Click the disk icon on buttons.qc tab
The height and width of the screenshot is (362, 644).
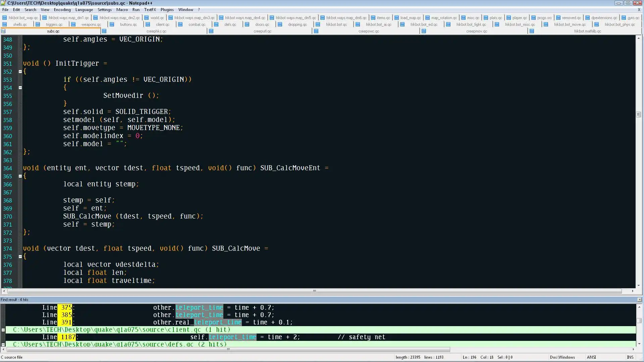(x=112, y=24)
